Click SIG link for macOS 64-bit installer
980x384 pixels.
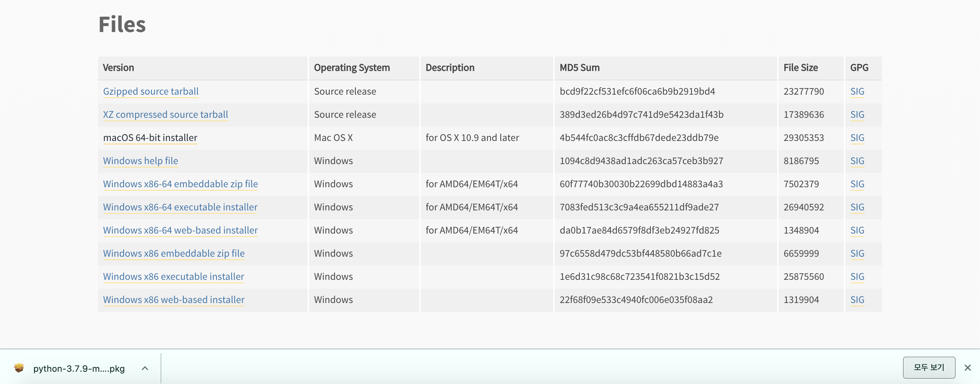pos(857,138)
